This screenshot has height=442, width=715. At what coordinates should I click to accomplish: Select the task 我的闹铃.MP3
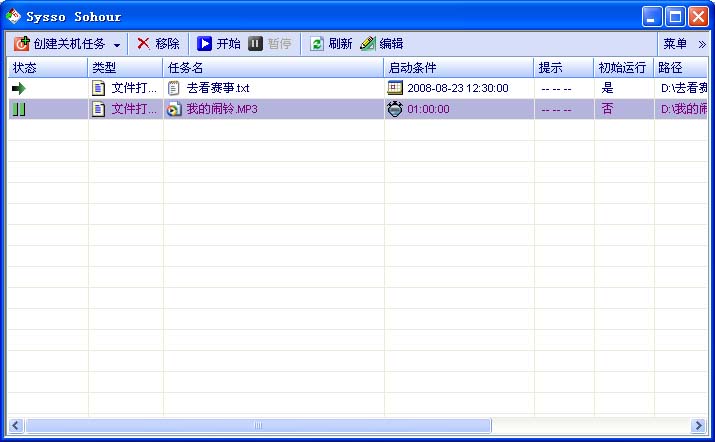222,109
